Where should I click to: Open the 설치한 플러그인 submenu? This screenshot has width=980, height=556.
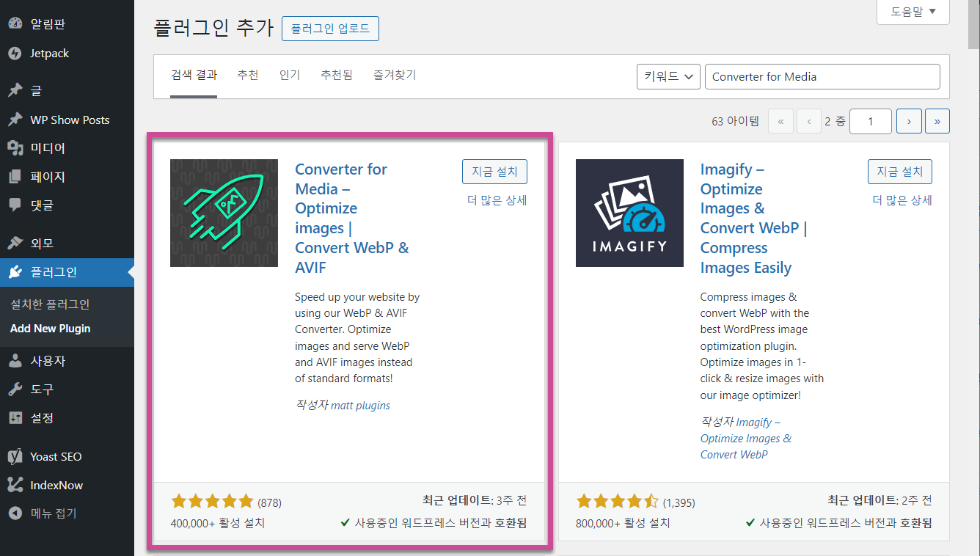tap(50, 304)
